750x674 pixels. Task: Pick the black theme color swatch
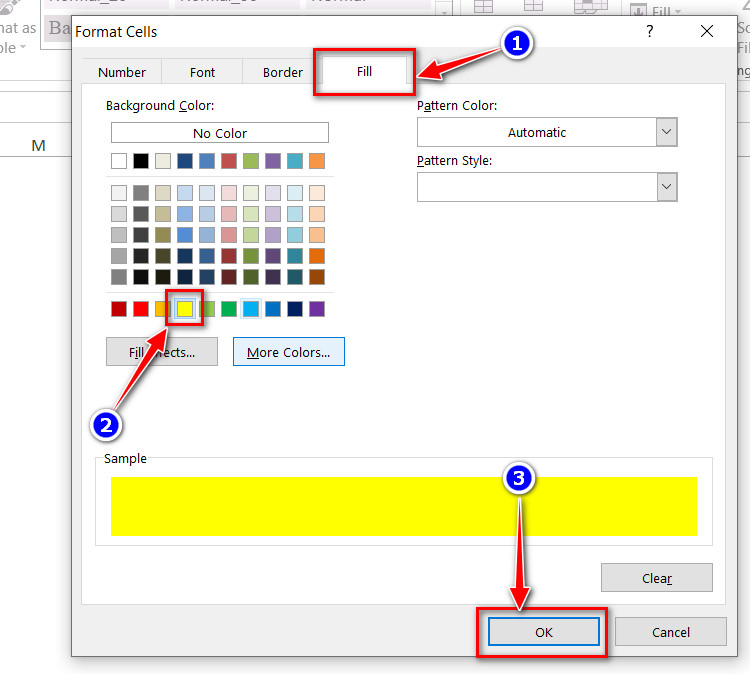[141, 161]
